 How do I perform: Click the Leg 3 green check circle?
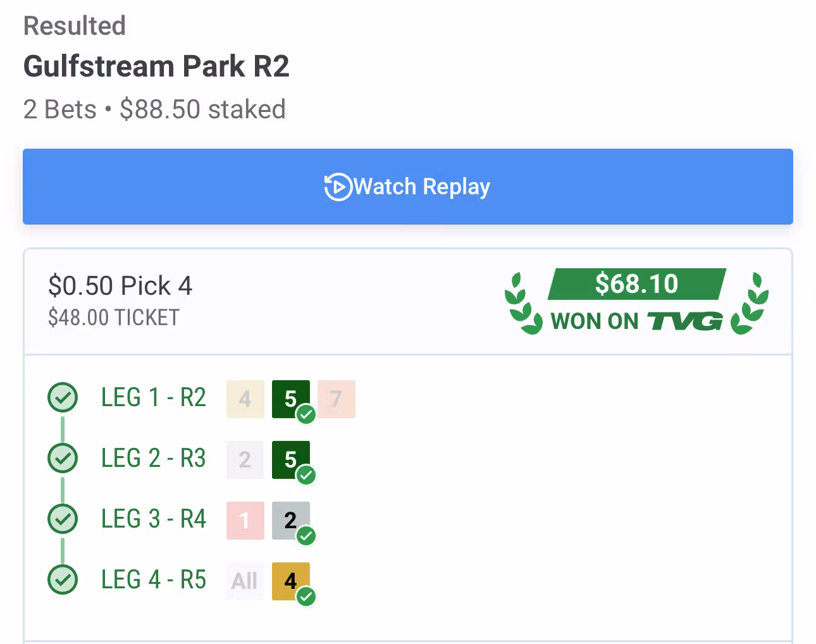[x=63, y=519]
